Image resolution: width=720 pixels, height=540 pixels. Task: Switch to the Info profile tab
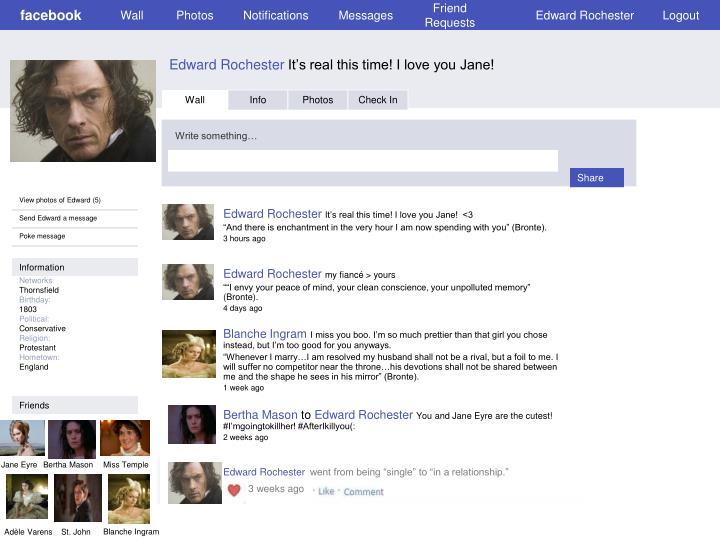click(258, 100)
